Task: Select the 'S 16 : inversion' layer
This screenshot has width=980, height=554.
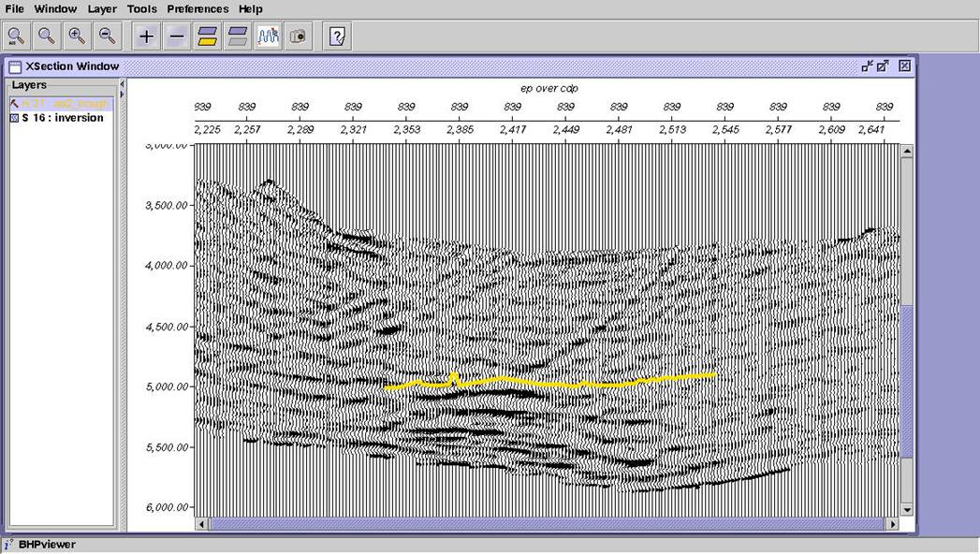Action: (x=63, y=117)
